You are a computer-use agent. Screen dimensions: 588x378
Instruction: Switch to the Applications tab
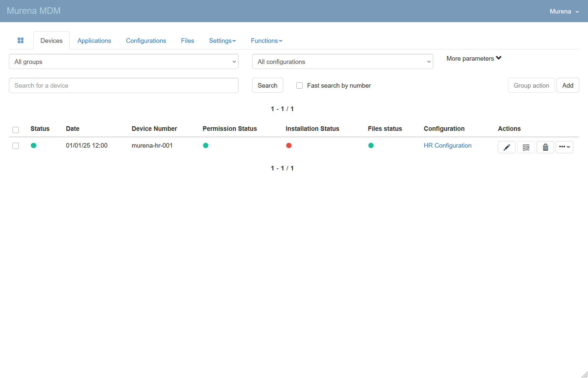click(94, 41)
